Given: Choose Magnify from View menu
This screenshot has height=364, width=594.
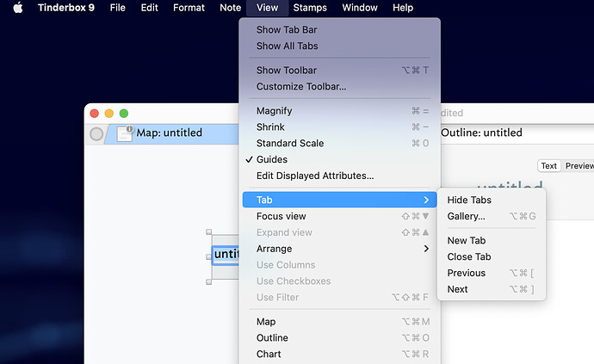Looking at the screenshot, I should (339, 111).
